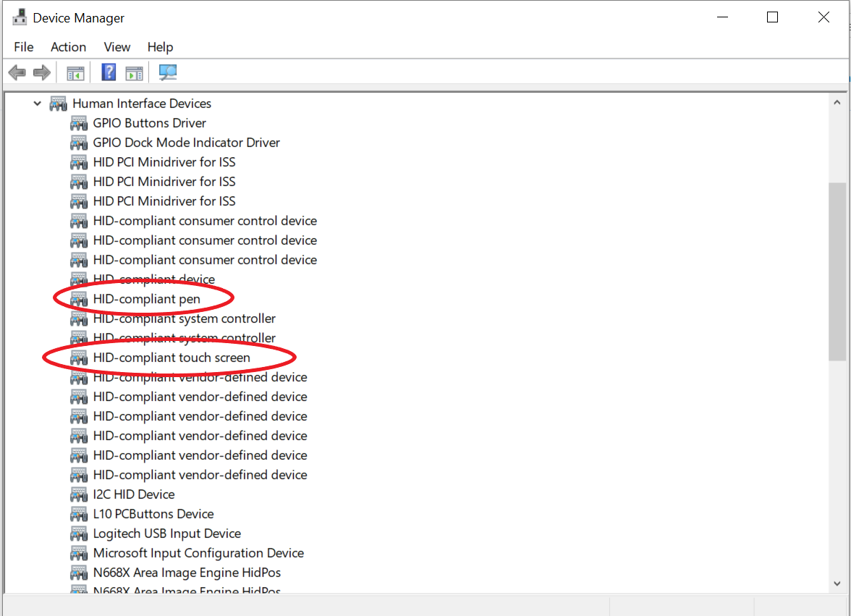This screenshot has width=851, height=616.
Task: Click the Forward navigation arrow icon
Action: tap(41, 72)
